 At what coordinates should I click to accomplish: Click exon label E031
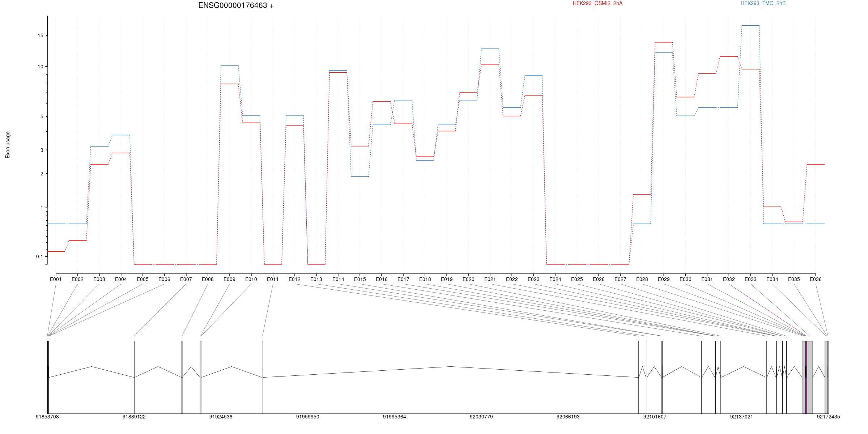pos(707,279)
